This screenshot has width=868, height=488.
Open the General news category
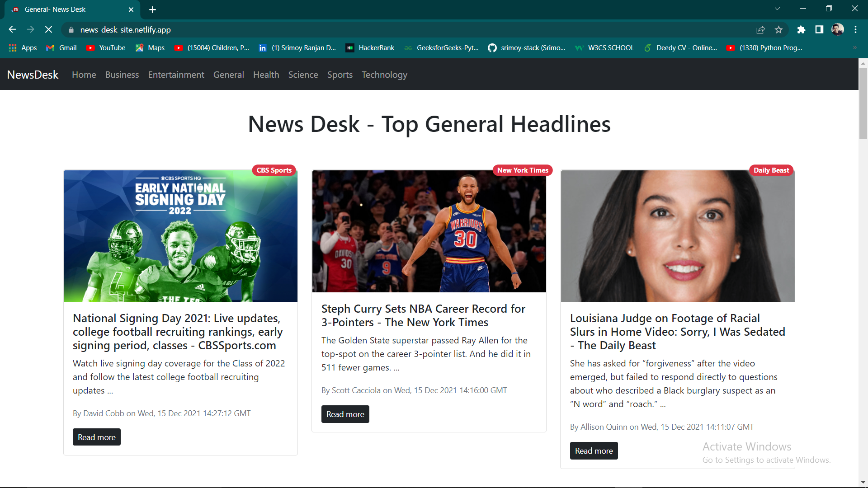pos(229,75)
